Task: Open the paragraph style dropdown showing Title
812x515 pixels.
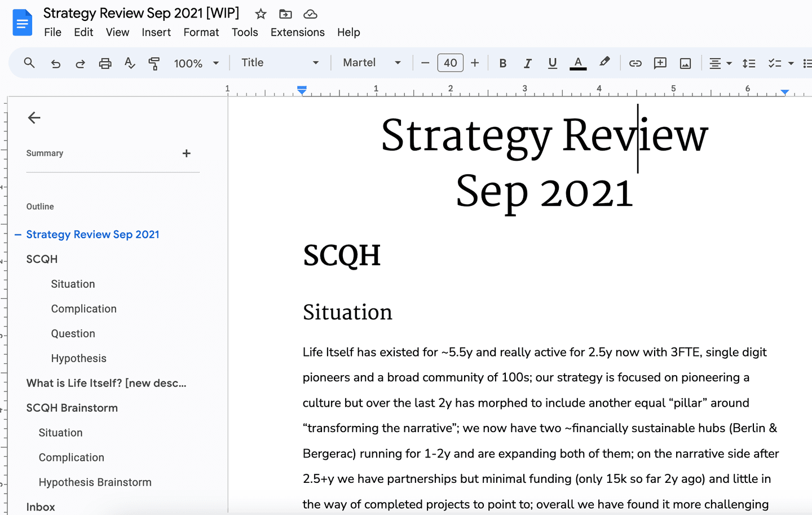Action: click(x=280, y=63)
